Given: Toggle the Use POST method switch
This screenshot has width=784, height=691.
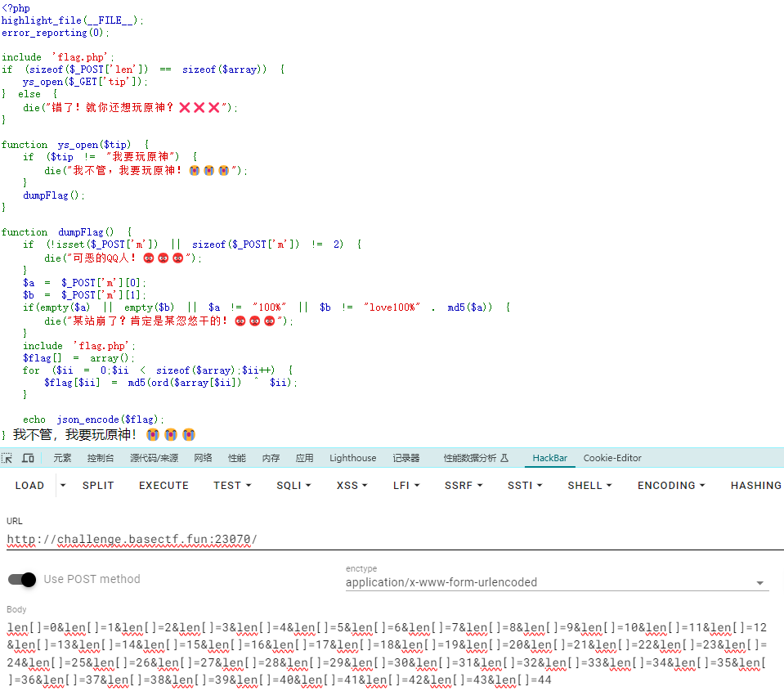Looking at the screenshot, I should click(x=23, y=579).
